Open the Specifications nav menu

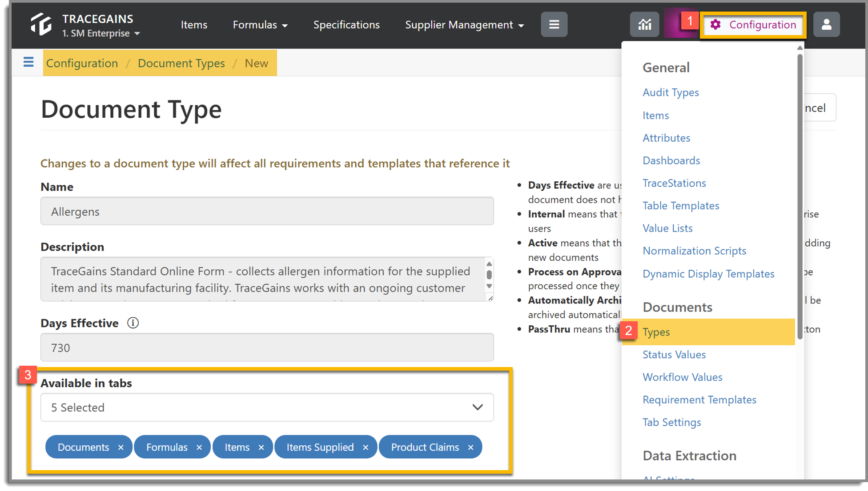pyautogui.click(x=346, y=25)
